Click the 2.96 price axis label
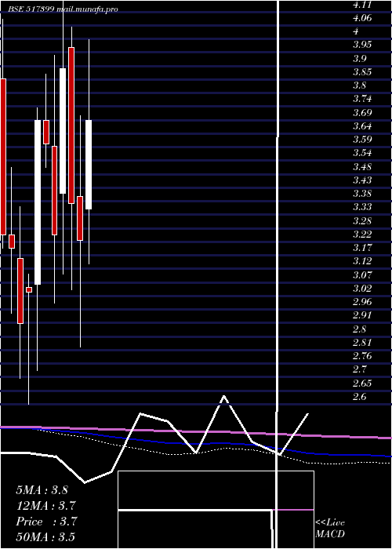 tap(362, 302)
